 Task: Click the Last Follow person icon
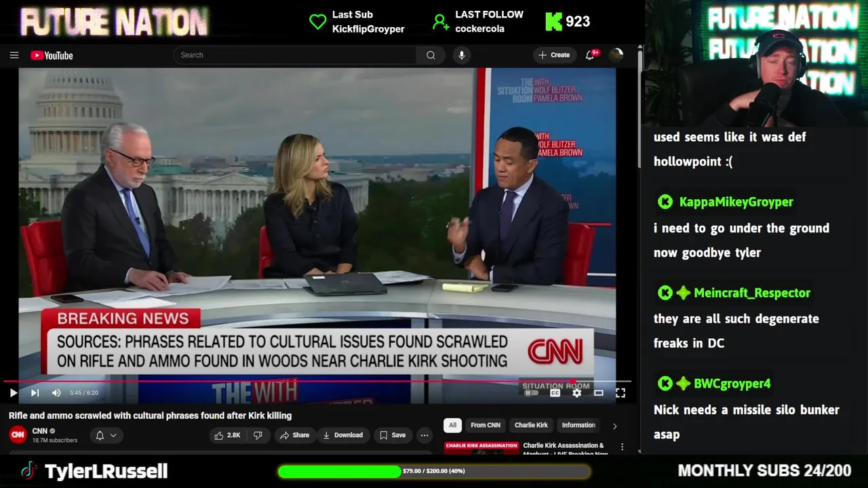(441, 22)
